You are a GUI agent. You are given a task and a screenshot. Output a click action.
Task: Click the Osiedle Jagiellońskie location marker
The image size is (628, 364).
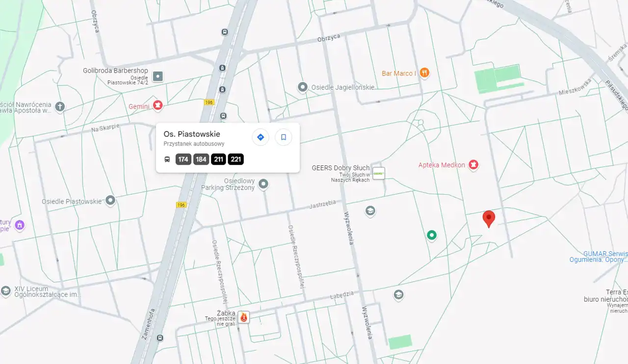303,87
